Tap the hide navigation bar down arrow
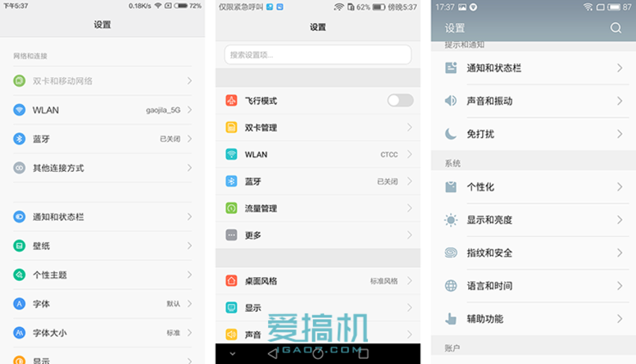Screen dimensions: 636x364 coord(233,354)
